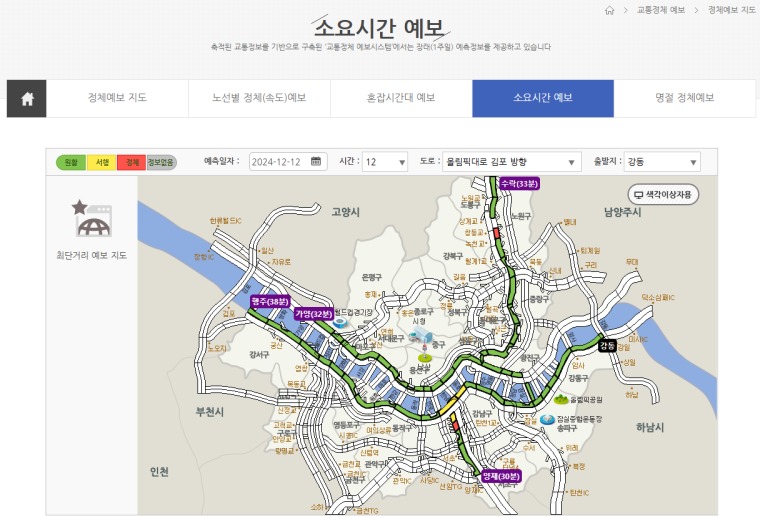The width and height of the screenshot is (760, 516).
Task: Click the forecast date field 2024-12-12
Action: pyautogui.click(x=288, y=162)
